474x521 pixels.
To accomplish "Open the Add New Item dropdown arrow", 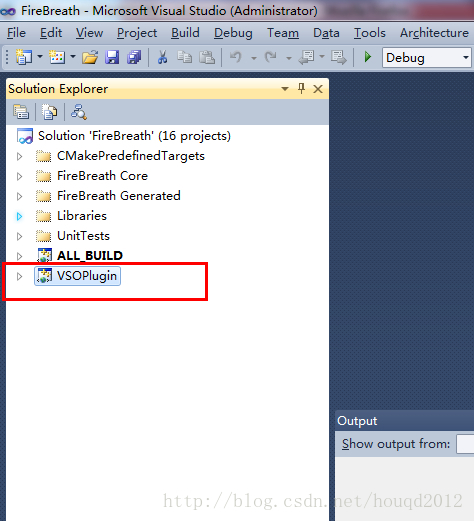I will (73, 57).
